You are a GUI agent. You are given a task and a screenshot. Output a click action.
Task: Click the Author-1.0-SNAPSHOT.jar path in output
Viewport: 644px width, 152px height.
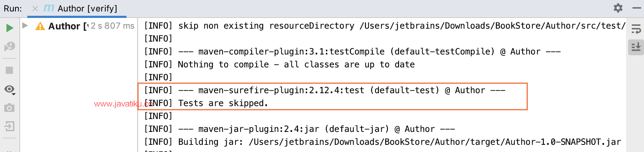point(435,142)
